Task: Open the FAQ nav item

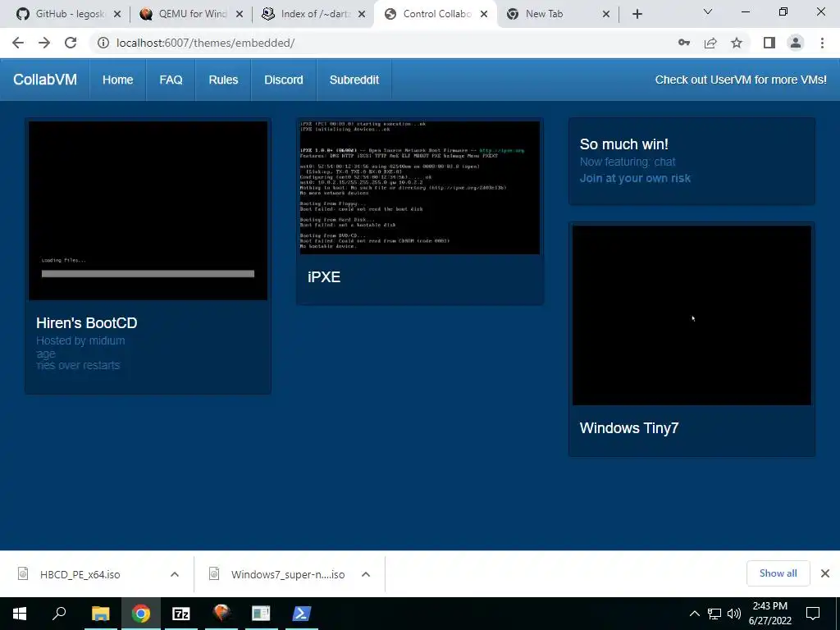Action: click(171, 80)
